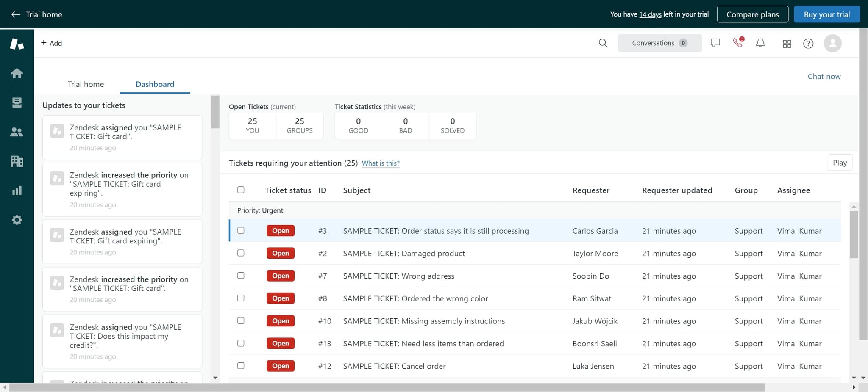868x392 pixels.
Task: Open the Dashboard tab
Action: pos(155,84)
